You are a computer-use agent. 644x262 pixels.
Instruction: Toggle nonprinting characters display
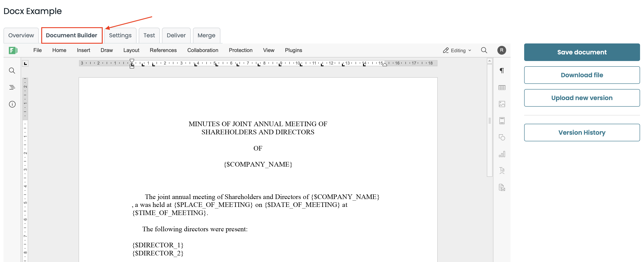pyautogui.click(x=502, y=70)
